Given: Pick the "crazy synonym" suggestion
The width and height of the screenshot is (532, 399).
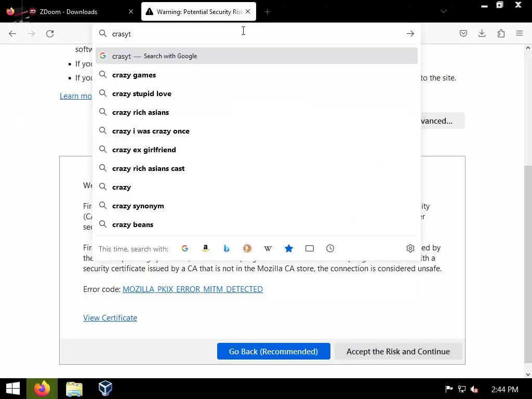Looking at the screenshot, I should click(257, 206).
